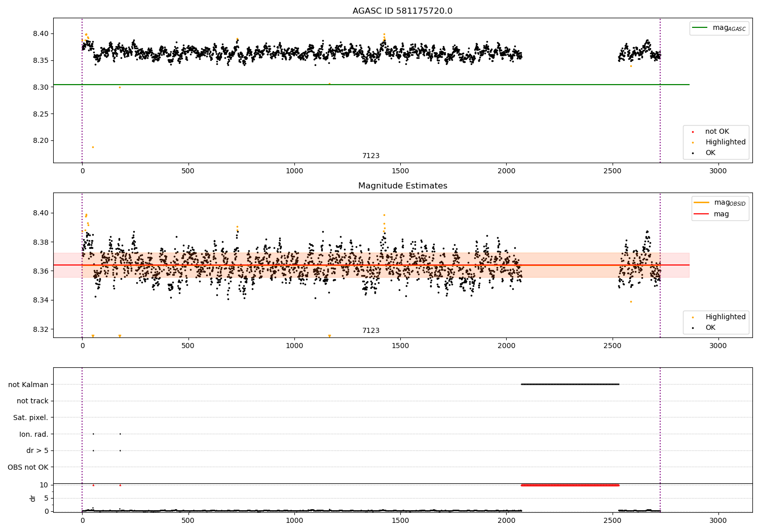Image resolution: width=760 pixels, height=532 pixels.
Task: Click the "8.38" y-tick in the middle plot
Action: tap(41, 243)
